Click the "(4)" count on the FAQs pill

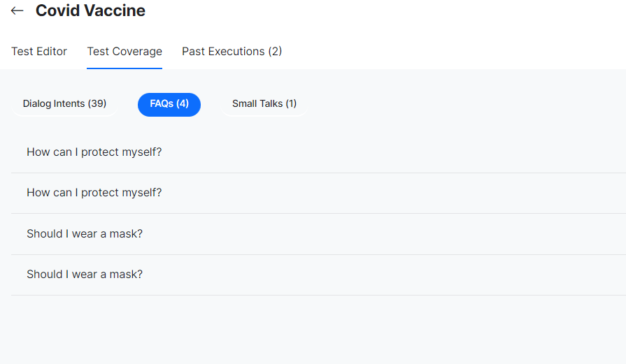(183, 104)
